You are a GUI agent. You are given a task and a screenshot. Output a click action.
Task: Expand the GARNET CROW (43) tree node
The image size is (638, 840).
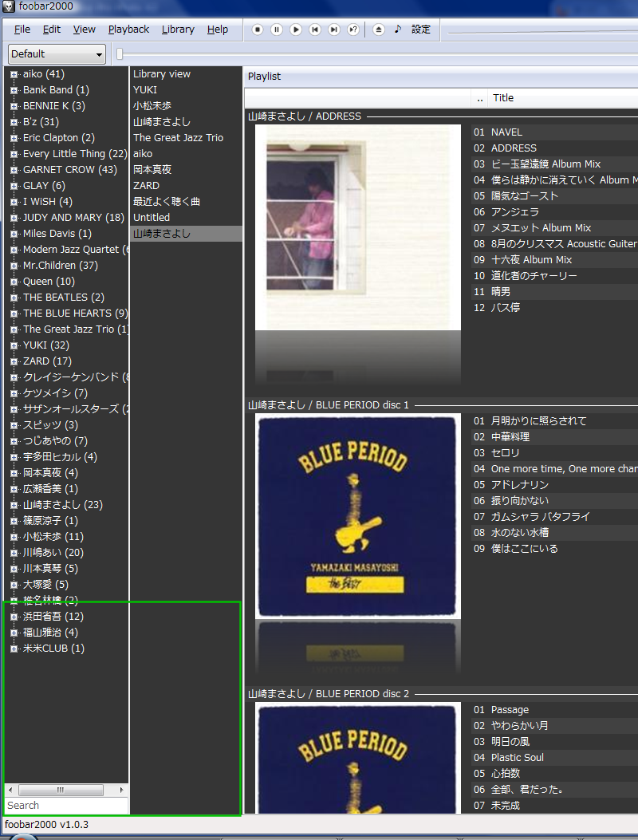click(x=14, y=170)
